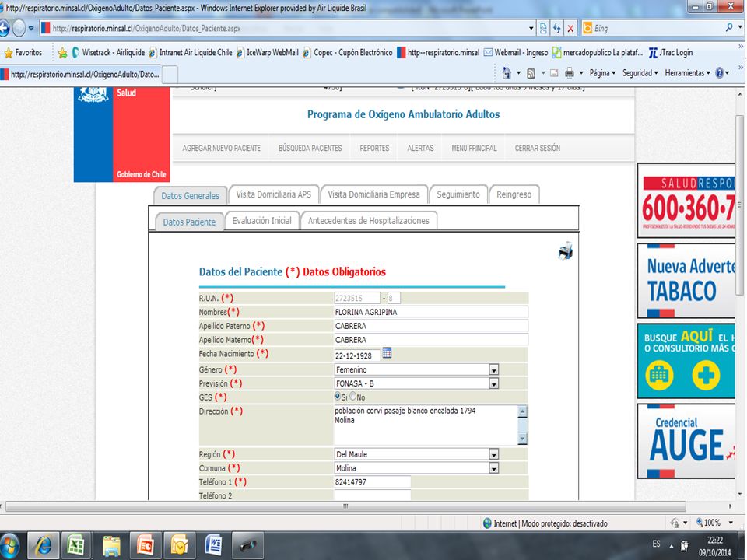Switch to Visita Domiciliaria APS tab
The height and width of the screenshot is (560, 747).
click(x=273, y=194)
